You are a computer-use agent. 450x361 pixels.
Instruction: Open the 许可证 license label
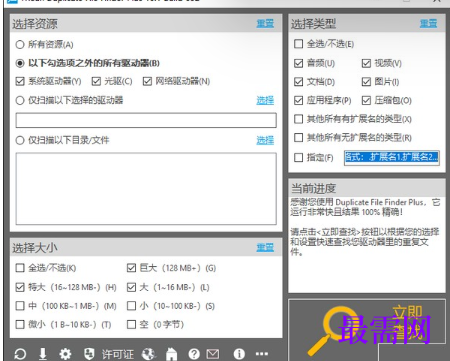pyautogui.click(x=118, y=354)
